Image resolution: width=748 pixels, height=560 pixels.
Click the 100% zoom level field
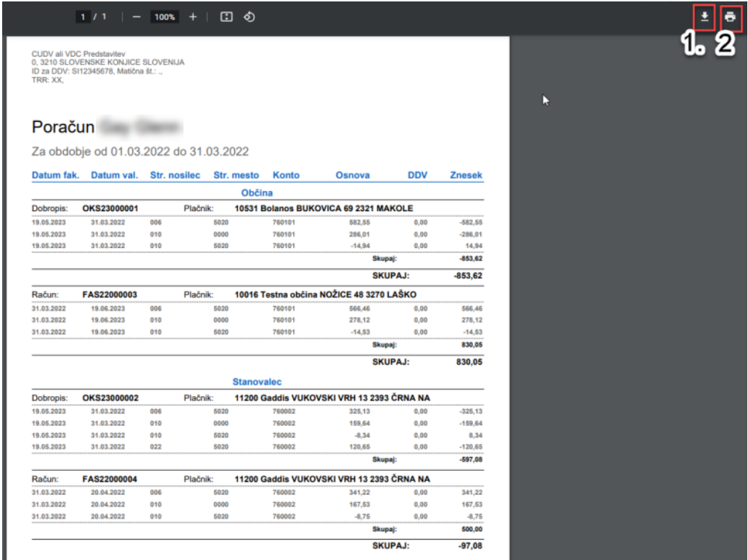tap(165, 17)
